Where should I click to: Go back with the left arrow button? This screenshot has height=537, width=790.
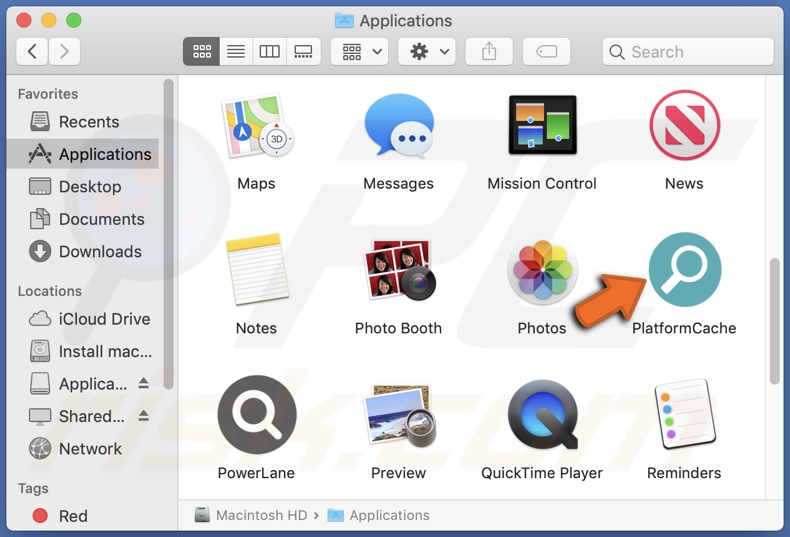[x=32, y=51]
